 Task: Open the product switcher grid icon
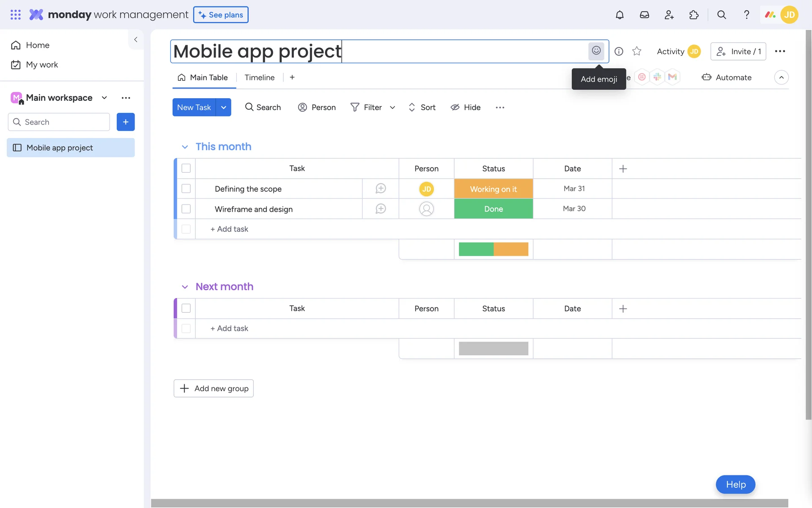[x=16, y=15]
